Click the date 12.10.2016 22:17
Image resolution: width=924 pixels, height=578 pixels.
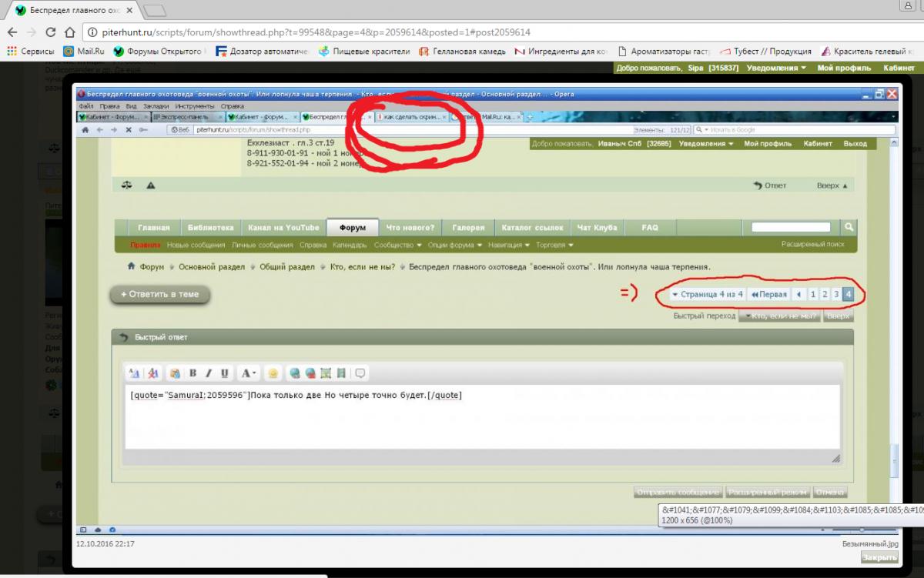[105, 543]
